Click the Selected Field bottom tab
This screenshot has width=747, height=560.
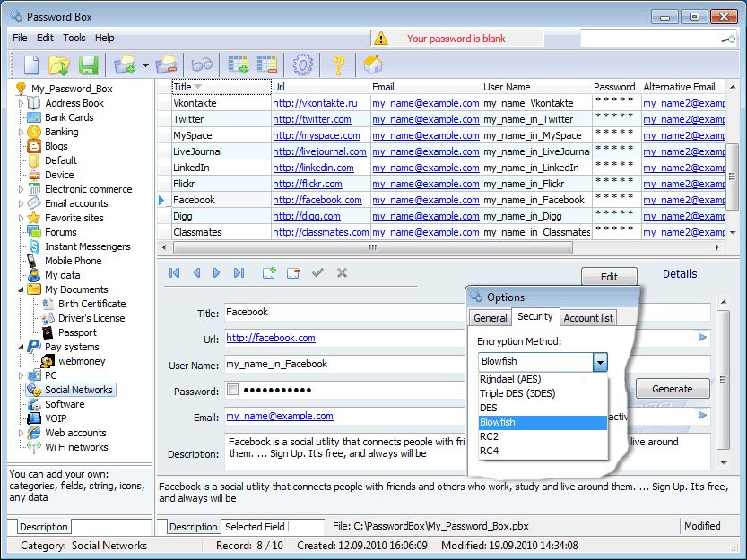(255, 527)
